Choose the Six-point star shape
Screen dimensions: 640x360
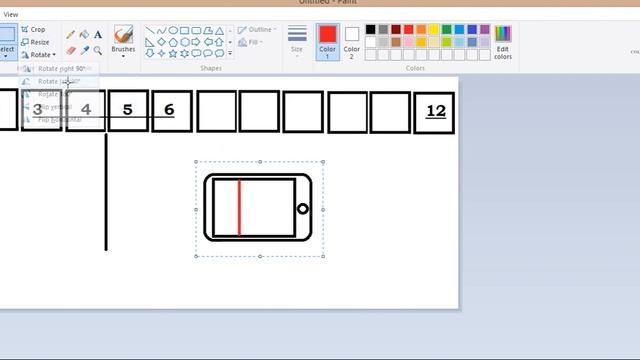coord(184,53)
